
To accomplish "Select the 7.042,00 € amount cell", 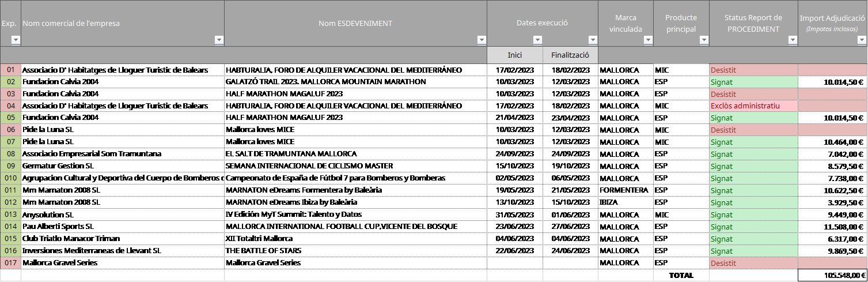I will coord(832,154).
